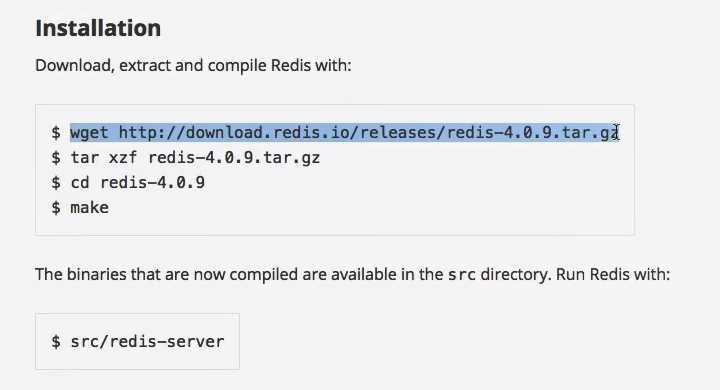Click the src/redis-server command

[x=147, y=341]
